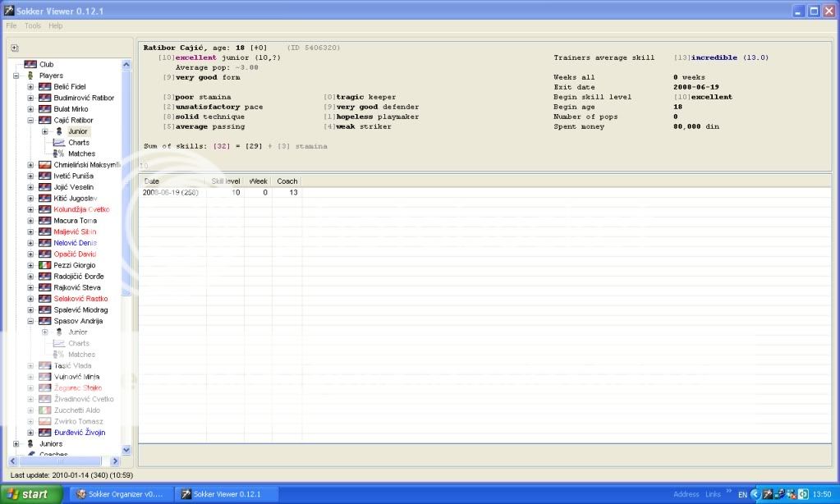
Task: Switch to Sokker Organizer in taskbar
Action: [120, 494]
